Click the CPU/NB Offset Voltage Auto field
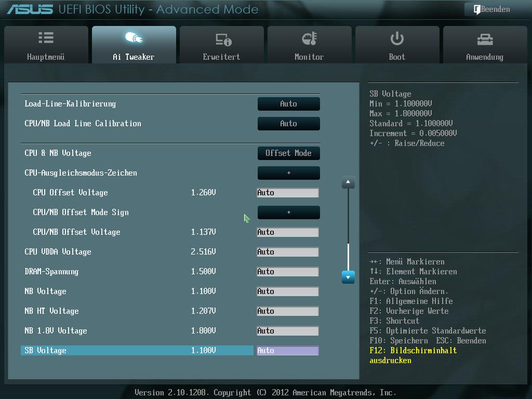Image resolution: width=532 pixels, height=399 pixels. [288, 232]
